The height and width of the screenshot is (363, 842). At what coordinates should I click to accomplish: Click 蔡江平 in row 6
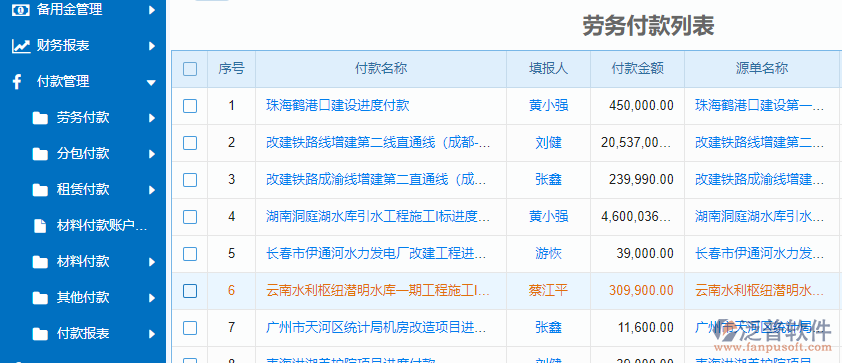548,291
